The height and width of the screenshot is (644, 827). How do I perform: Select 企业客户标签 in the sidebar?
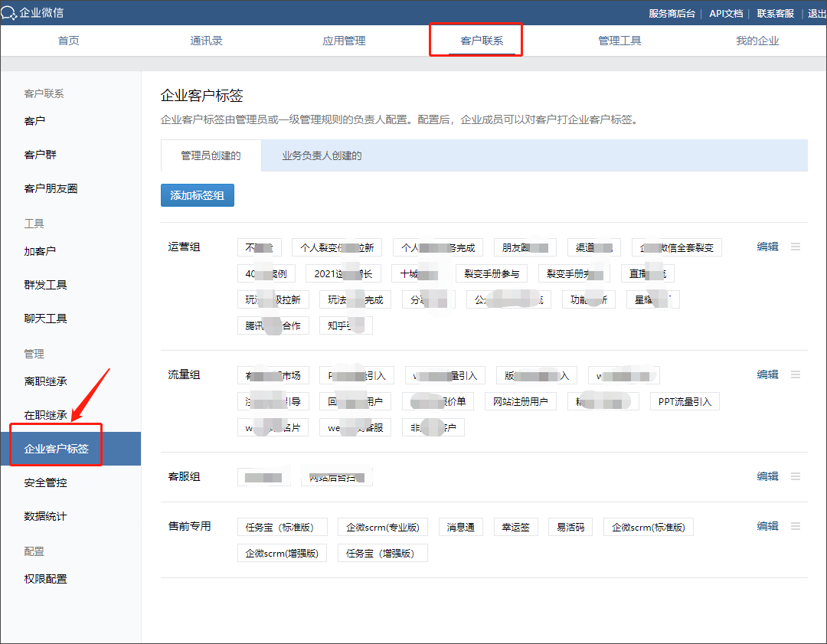[x=57, y=449]
